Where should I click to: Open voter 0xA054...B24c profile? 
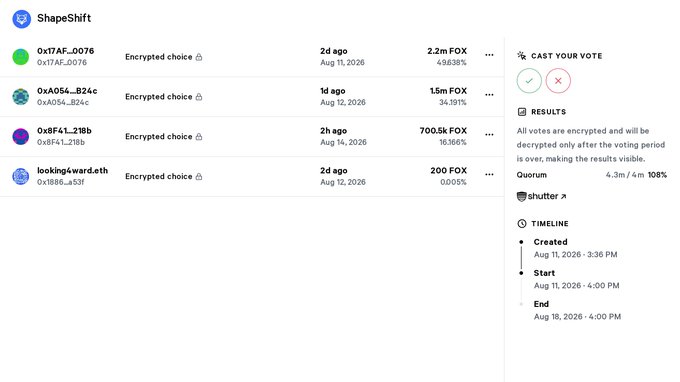(x=67, y=91)
